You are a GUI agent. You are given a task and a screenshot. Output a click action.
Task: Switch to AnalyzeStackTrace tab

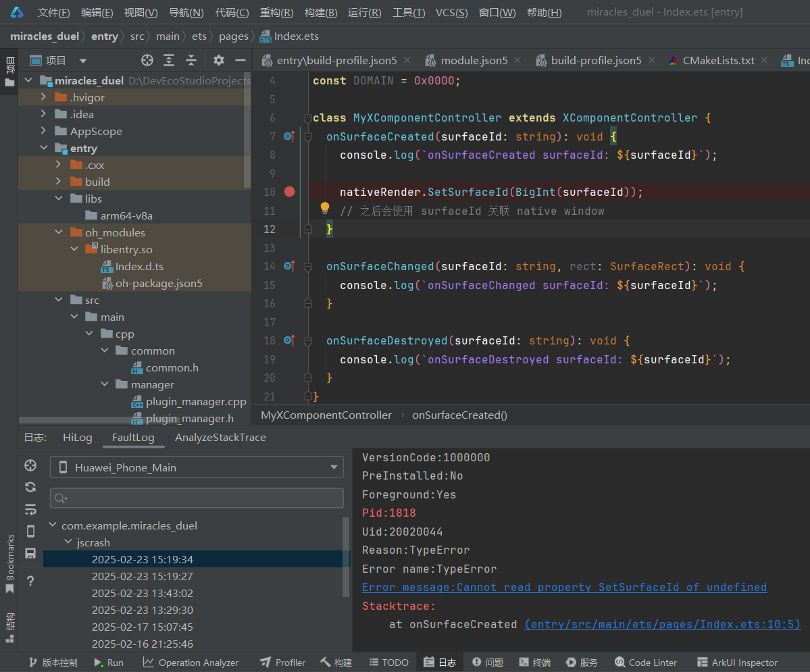click(x=221, y=438)
